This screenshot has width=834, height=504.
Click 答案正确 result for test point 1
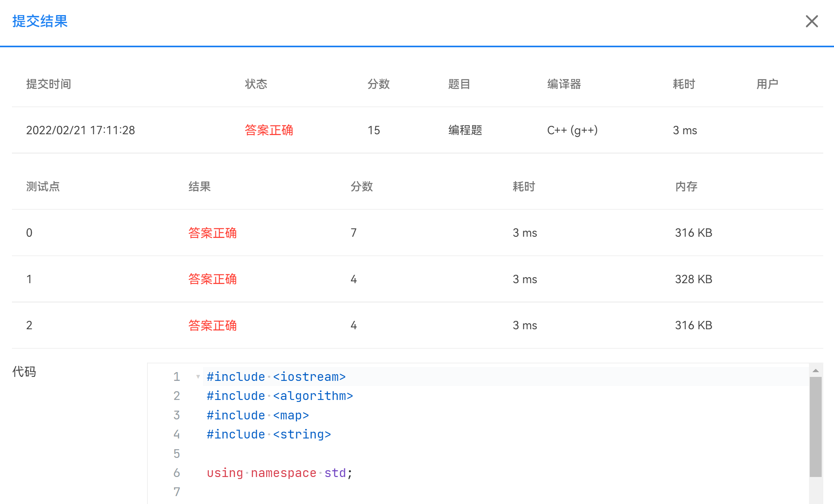213,279
